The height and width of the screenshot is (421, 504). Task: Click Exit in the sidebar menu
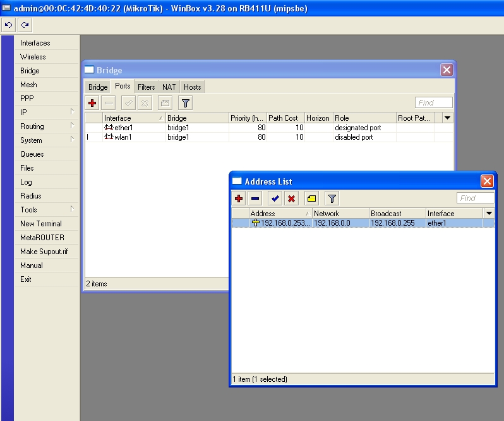click(x=47, y=279)
